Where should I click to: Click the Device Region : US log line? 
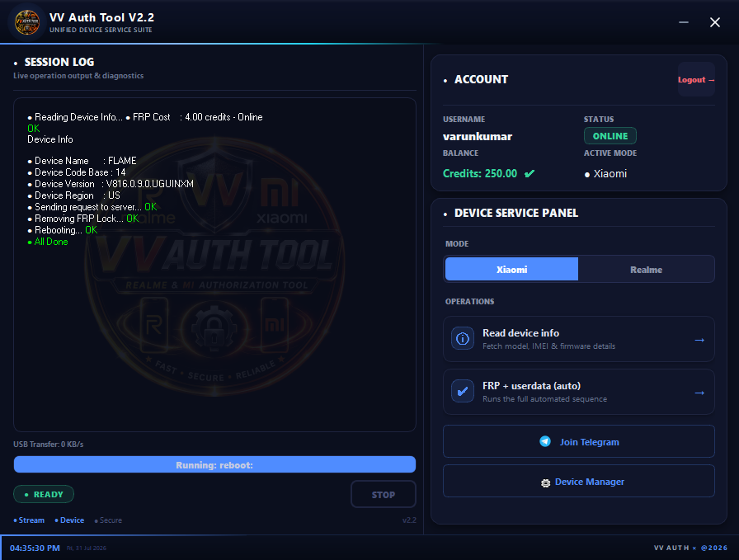pyautogui.click(x=74, y=195)
